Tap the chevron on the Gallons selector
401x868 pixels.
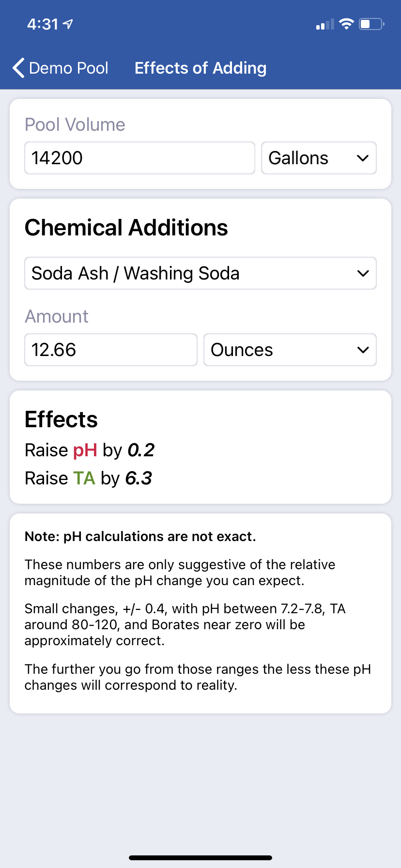(x=363, y=158)
